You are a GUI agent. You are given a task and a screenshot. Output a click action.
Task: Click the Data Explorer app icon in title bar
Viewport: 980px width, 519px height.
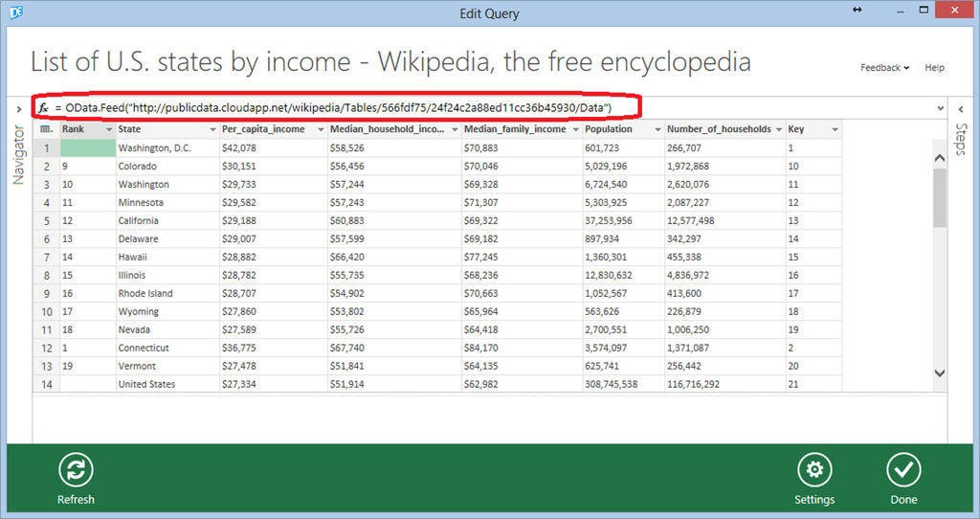click(x=16, y=11)
